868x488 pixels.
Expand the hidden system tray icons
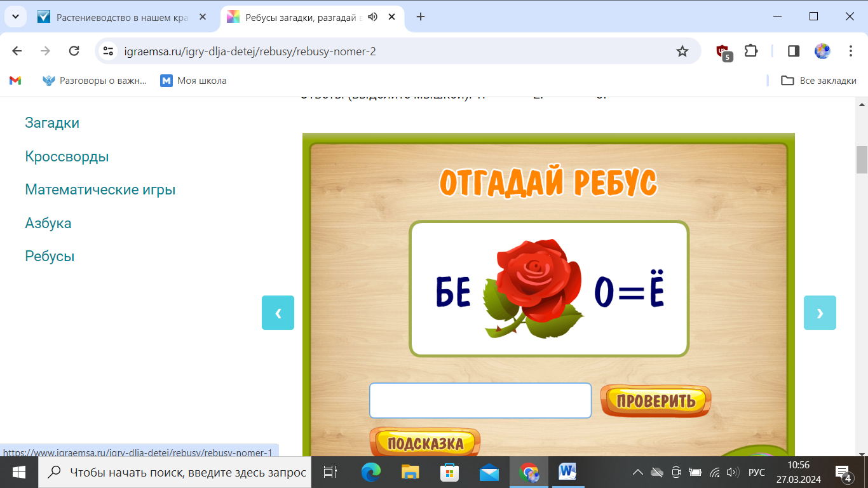click(638, 472)
